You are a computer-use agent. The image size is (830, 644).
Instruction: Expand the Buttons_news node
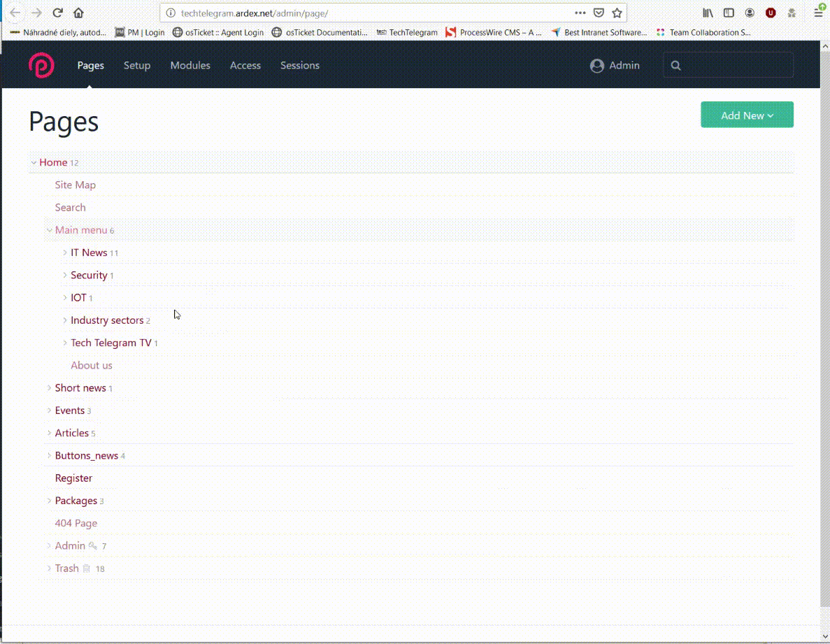click(49, 456)
